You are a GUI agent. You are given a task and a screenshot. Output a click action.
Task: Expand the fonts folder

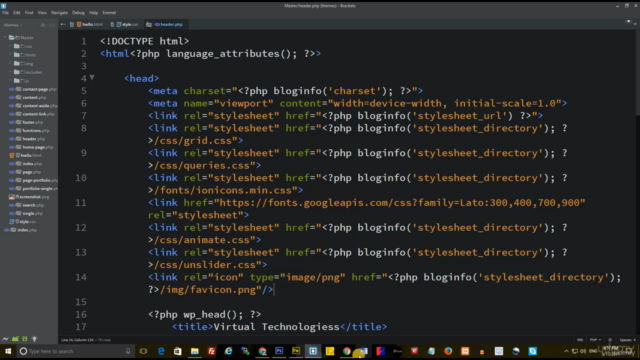point(11,55)
